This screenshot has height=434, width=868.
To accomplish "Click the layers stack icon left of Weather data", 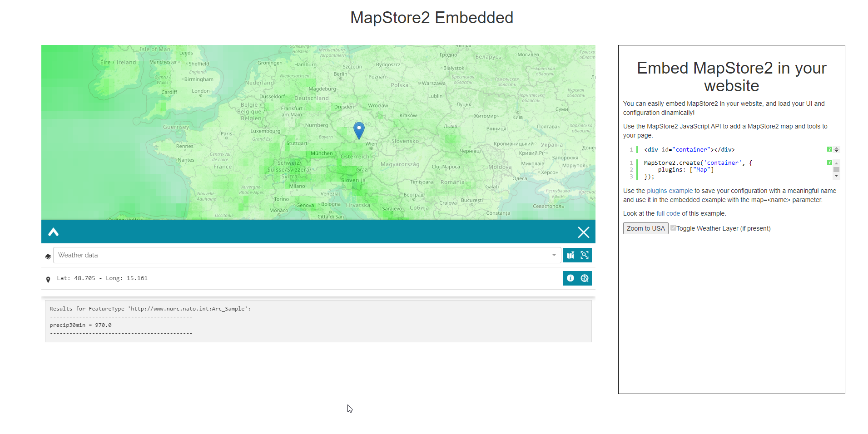I will click(48, 256).
